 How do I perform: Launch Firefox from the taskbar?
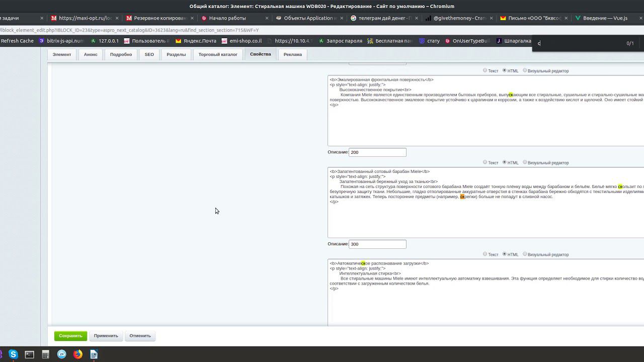click(x=77, y=354)
